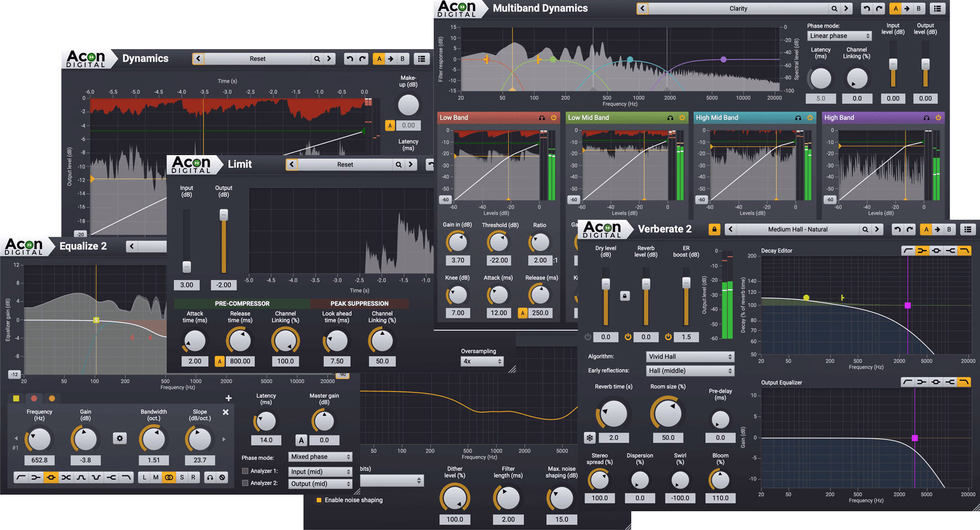Select the yellow square band tab in Equalize 2
Viewport: 980px width, 530px height.
16,398
